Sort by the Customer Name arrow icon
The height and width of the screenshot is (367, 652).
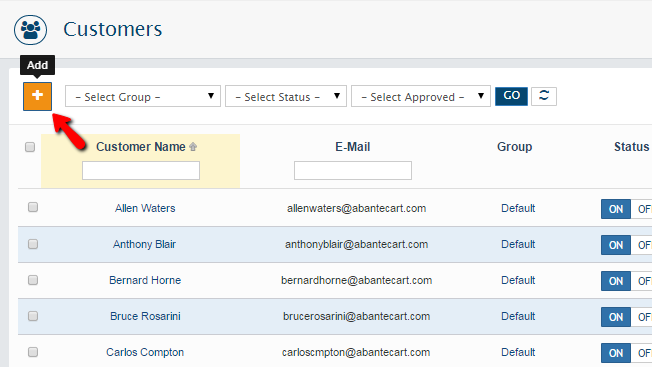pos(193,147)
